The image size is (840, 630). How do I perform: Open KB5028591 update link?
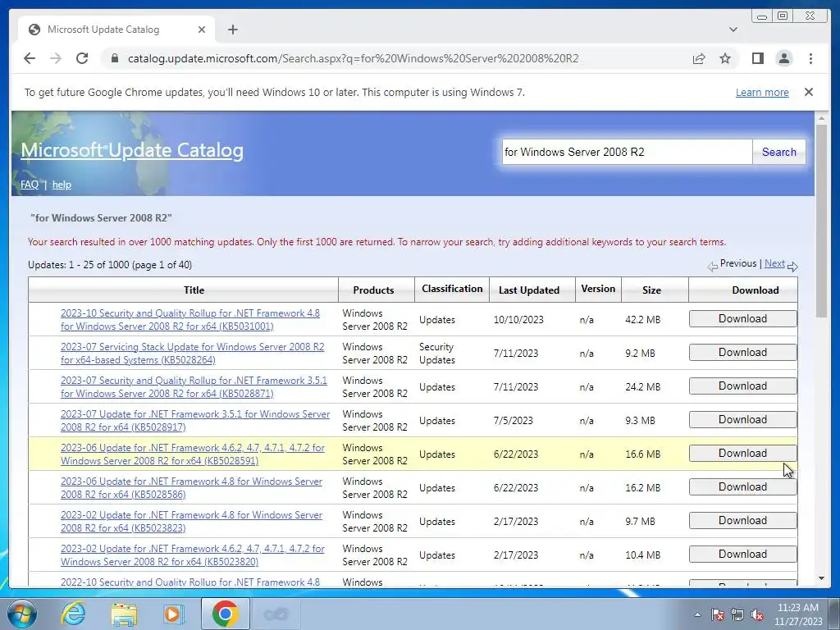pyautogui.click(x=192, y=454)
